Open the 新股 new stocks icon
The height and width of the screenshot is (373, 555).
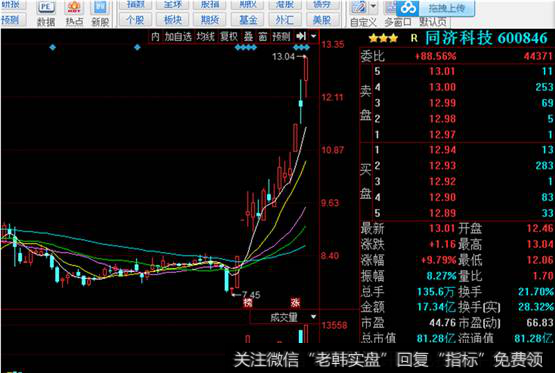pos(100,13)
